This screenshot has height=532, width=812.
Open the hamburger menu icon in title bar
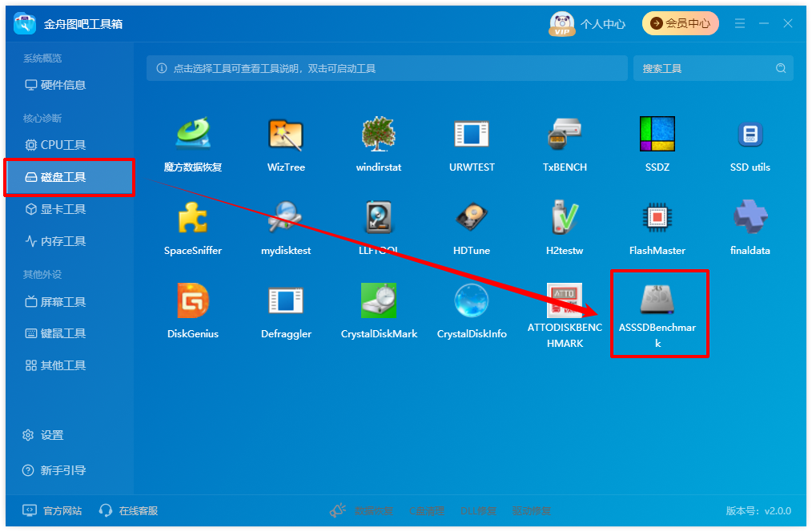coord(739,23)
